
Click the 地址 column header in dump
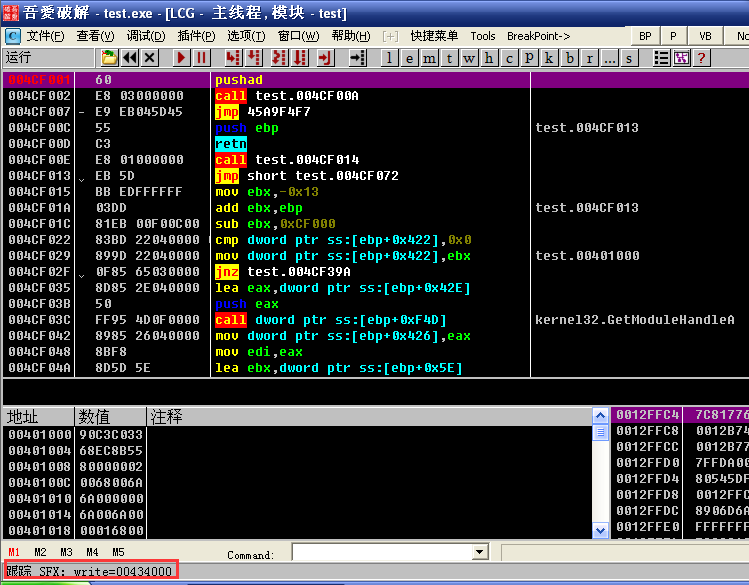pos(39,417)
